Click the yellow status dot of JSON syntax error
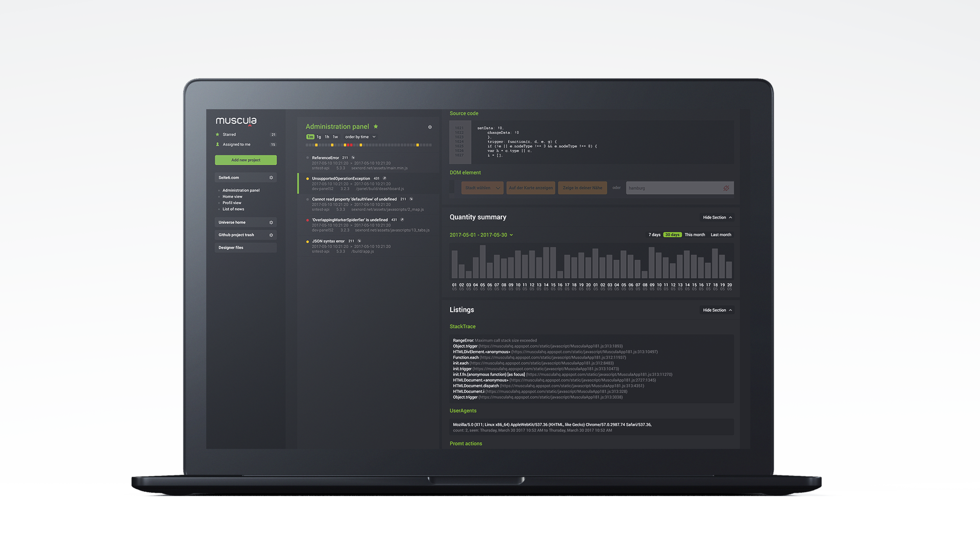Image resolution: width=980 pixels, height=551 pixels. (307, 241)
